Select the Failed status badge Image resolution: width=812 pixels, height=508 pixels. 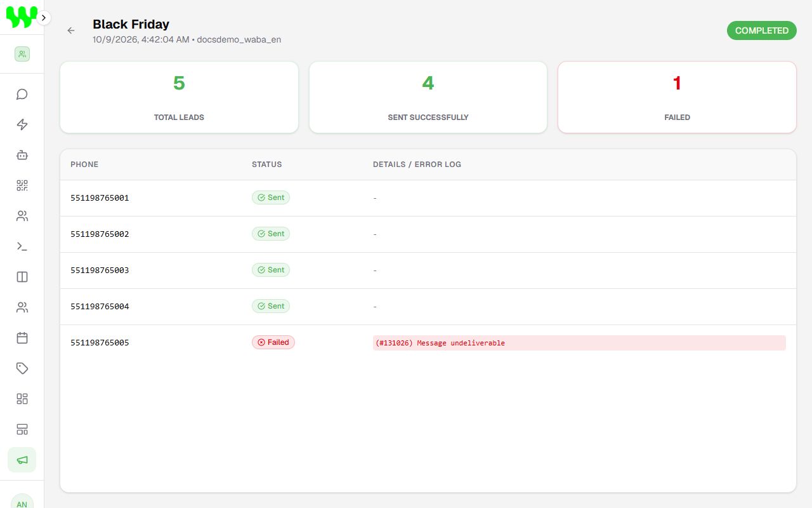[273, 342]
